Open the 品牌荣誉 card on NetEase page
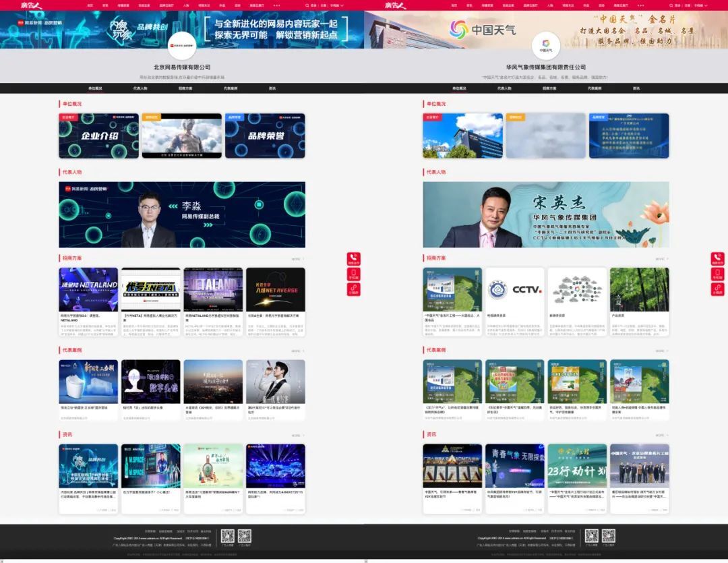Image resolution: width=728 pixels, height=563 pixels. tap(265, 136)
